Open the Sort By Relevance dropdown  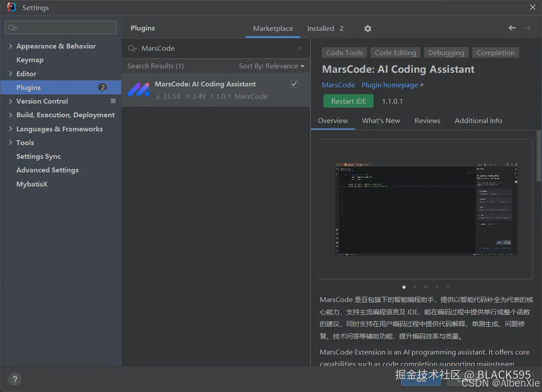[272, 66]
